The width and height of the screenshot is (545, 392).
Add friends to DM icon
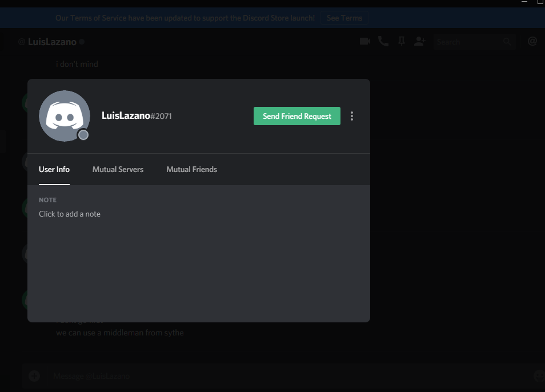pyautogui.click(x=419, y=41)
